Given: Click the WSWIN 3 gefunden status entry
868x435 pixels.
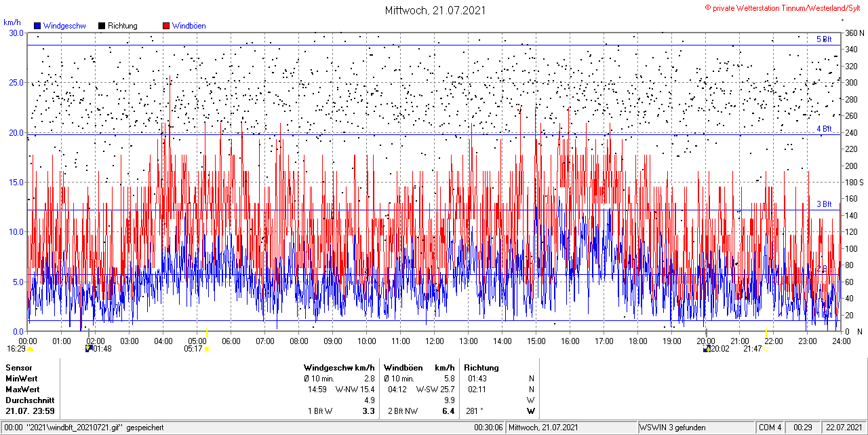Looking at the screenshot, I should (673, 428).
